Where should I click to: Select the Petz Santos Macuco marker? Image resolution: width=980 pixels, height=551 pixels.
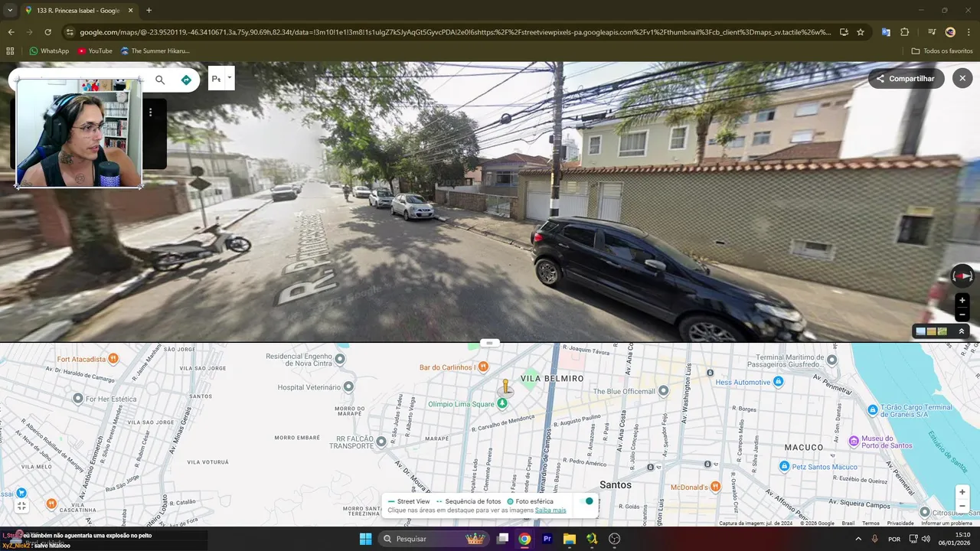(784, 466)
